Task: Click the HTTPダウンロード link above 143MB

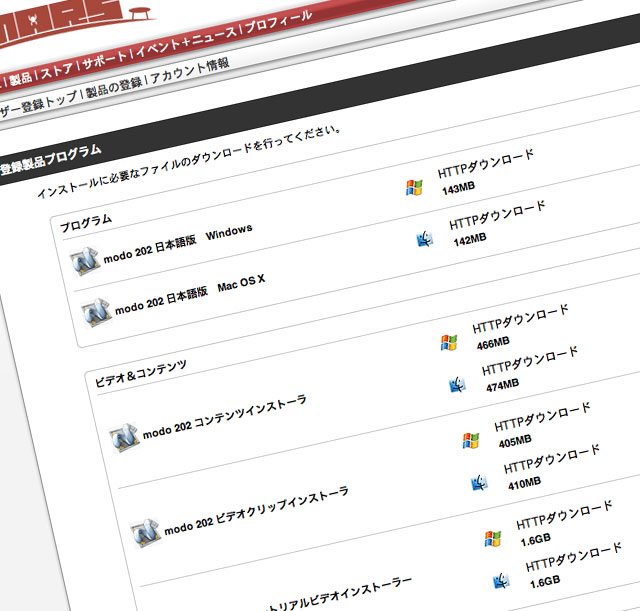Action: [x=486, y=164]
